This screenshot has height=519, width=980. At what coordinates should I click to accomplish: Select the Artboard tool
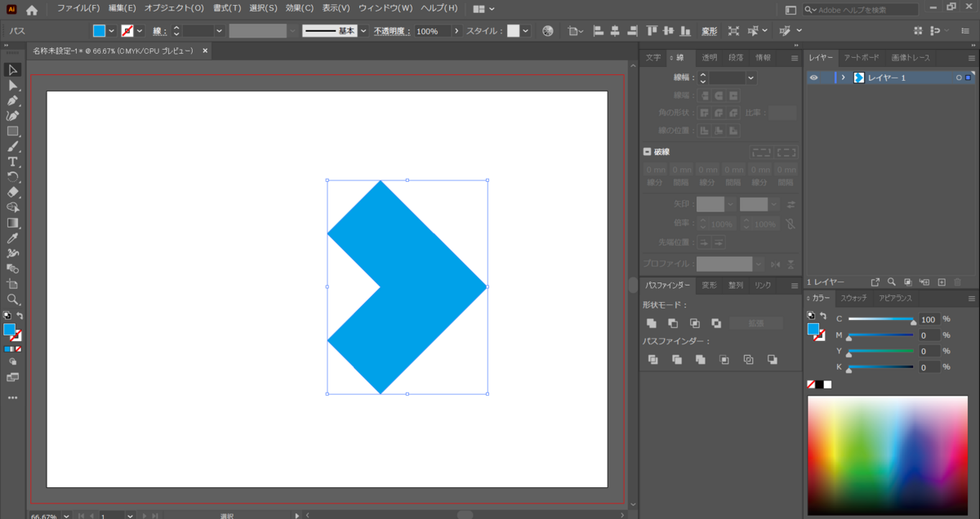coord(13,284)
